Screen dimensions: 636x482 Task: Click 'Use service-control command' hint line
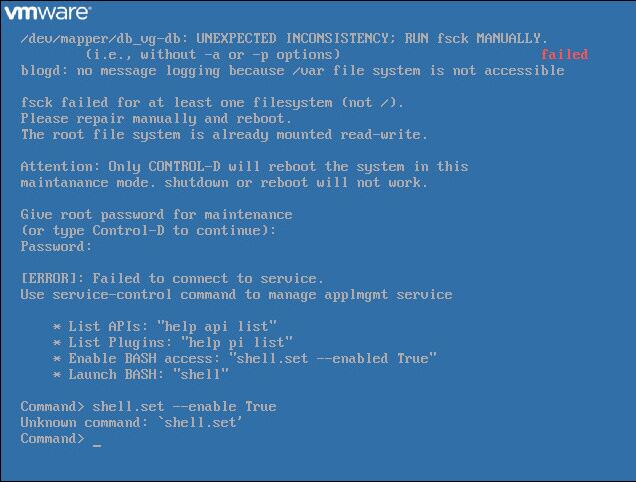point(236,295)
